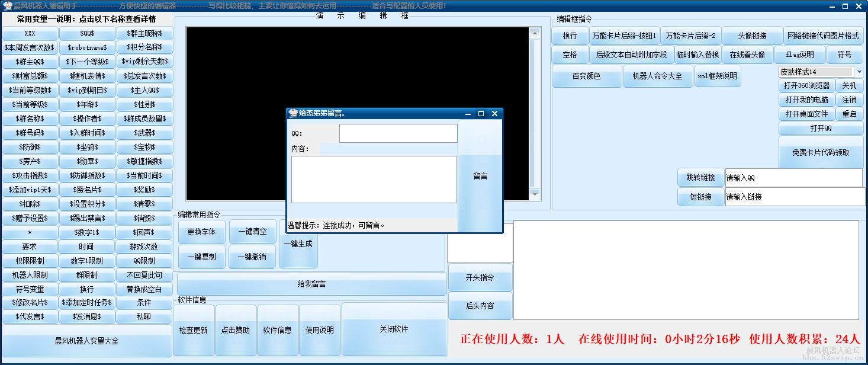Insert a 空格 space command
The height and width of the screenshot is (365, 868).
click(569, 55)
